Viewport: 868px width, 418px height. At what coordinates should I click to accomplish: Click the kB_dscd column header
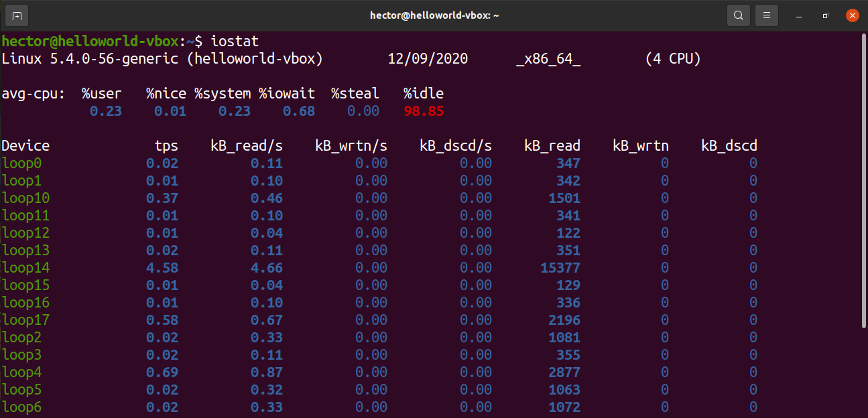click(729, 146)
